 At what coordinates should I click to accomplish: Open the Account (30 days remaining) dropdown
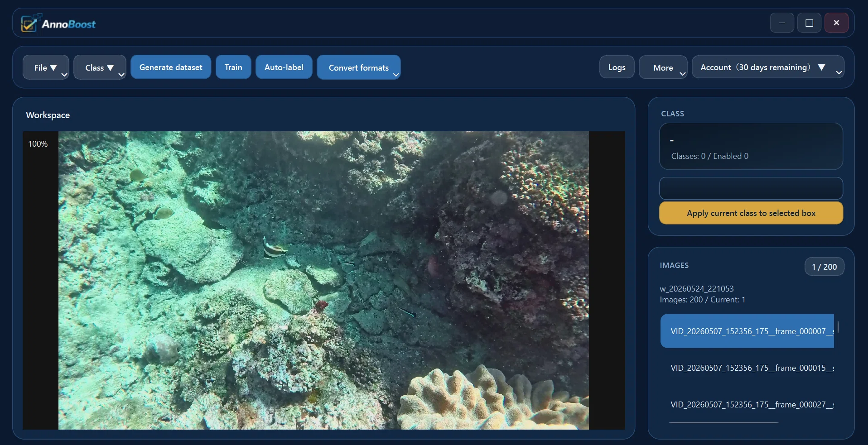(768, 67)
